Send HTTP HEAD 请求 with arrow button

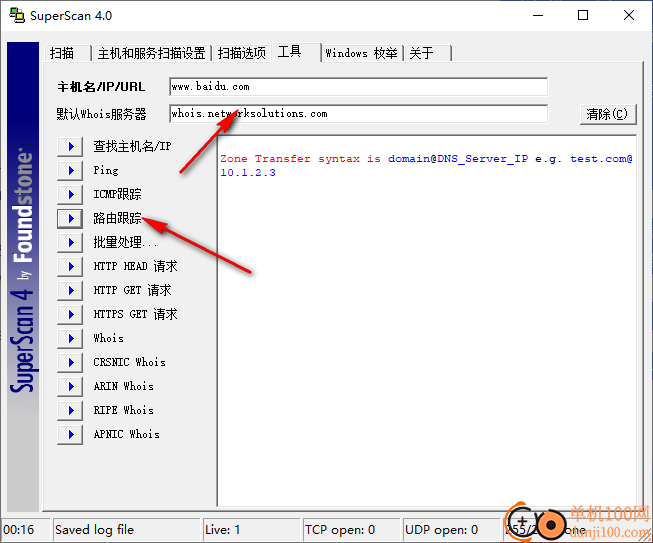pyautogui.click(x=70, y=267)
